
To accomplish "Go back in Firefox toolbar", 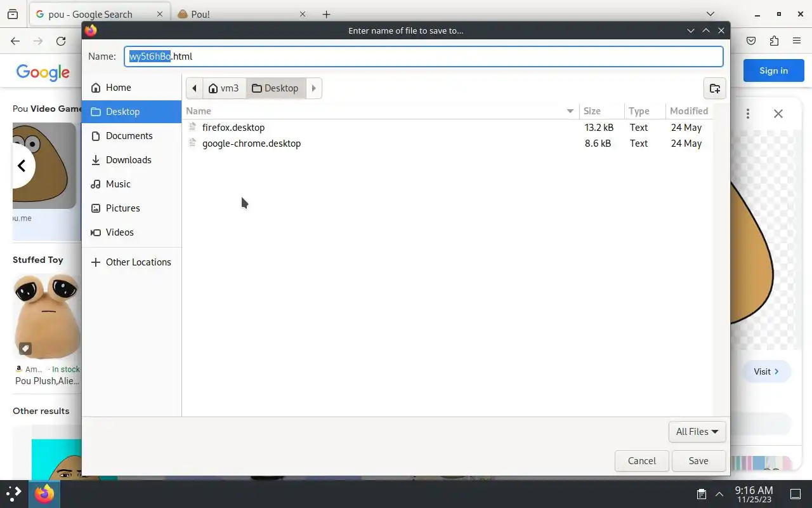I will [15, 41].
